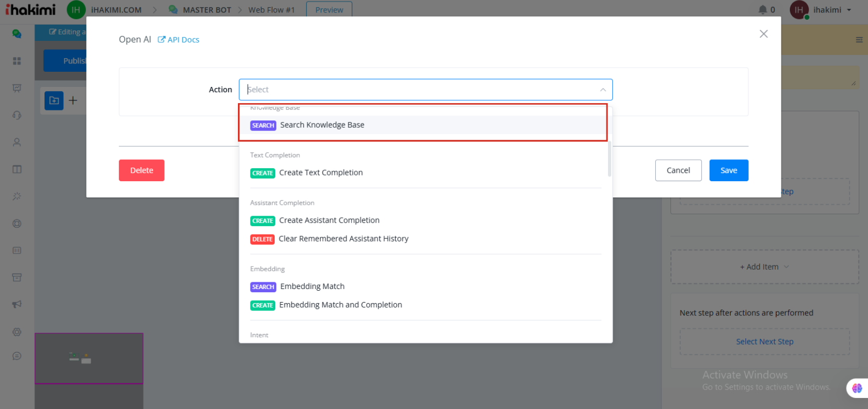Open the settings gear sidebar icon
The height and width of the screenshot is (409, 868).
pos(17,332)
